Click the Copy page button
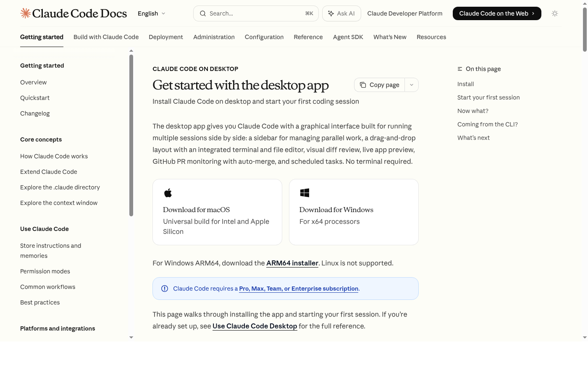 coord(380,85)
